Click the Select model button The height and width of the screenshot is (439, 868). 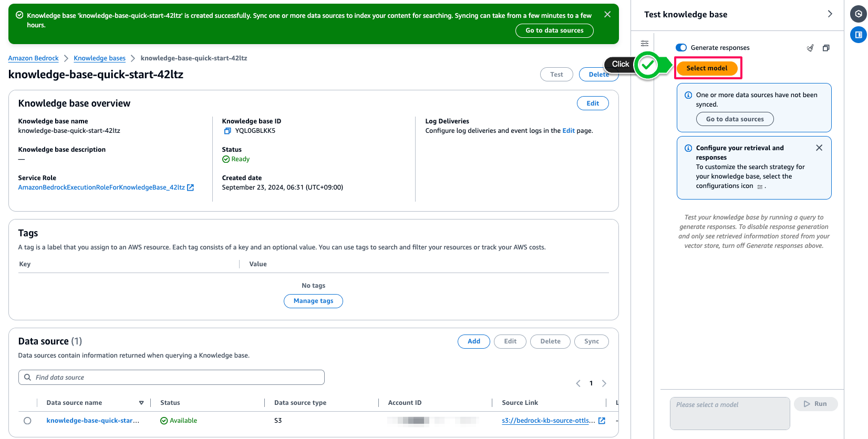coord(707,68)
